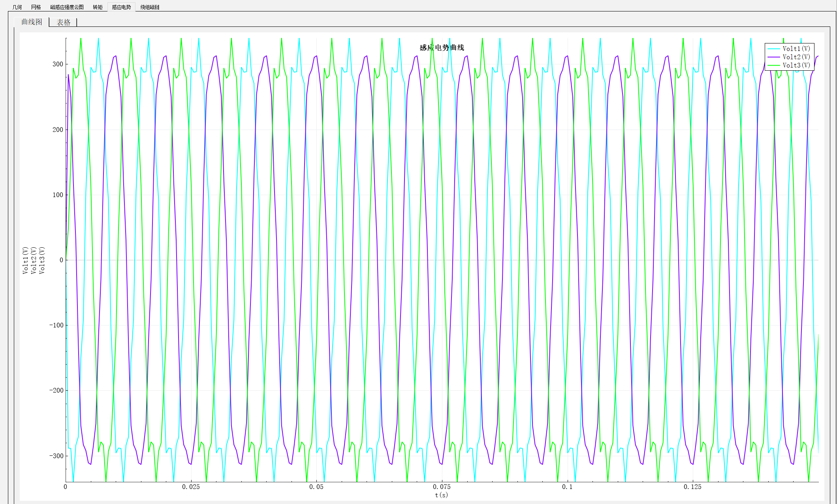This screenshot has height=504, width=837.
Task: Select the 感应电势 tab
Action: click(121, 7)
